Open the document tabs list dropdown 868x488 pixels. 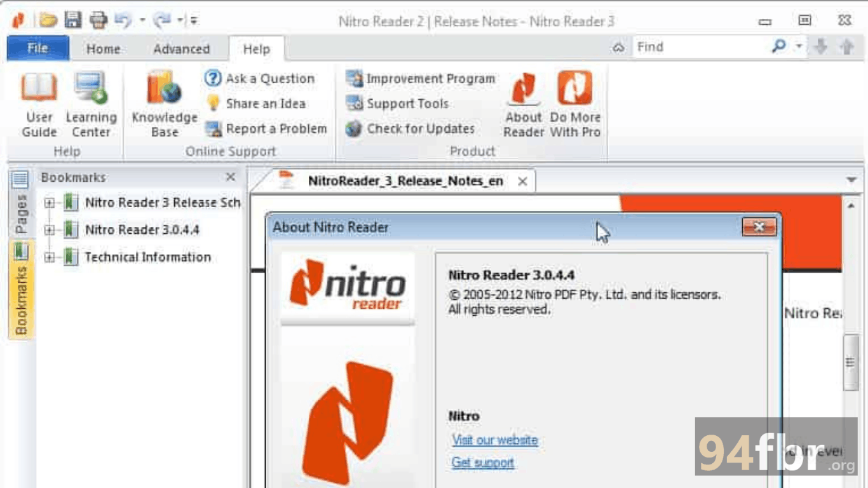pos(852,180)
